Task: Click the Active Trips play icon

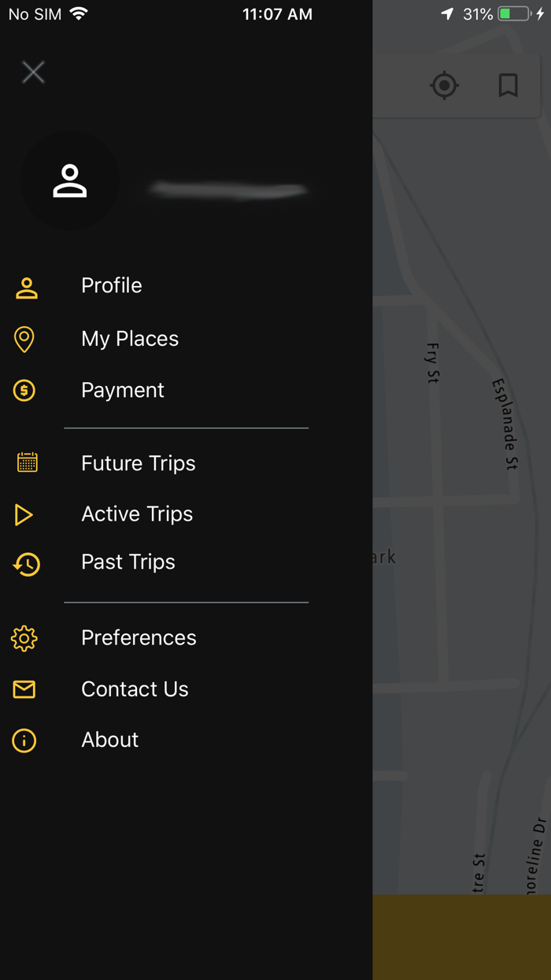Action: pyautogui.click(x=24, y=514)
